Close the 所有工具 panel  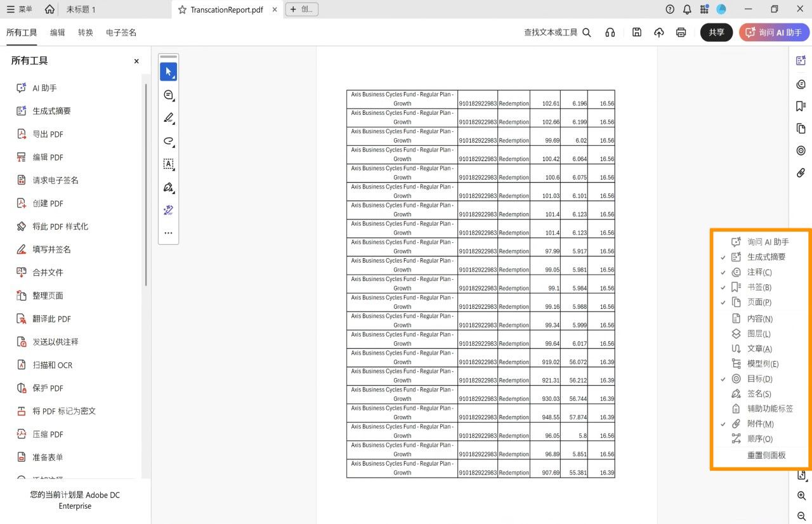point(136,62)
